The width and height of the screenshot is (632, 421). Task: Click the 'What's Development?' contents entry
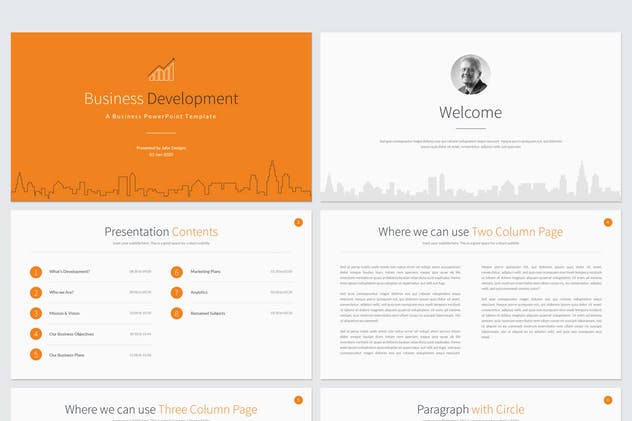pyautogui.click(x=69, y=272)
